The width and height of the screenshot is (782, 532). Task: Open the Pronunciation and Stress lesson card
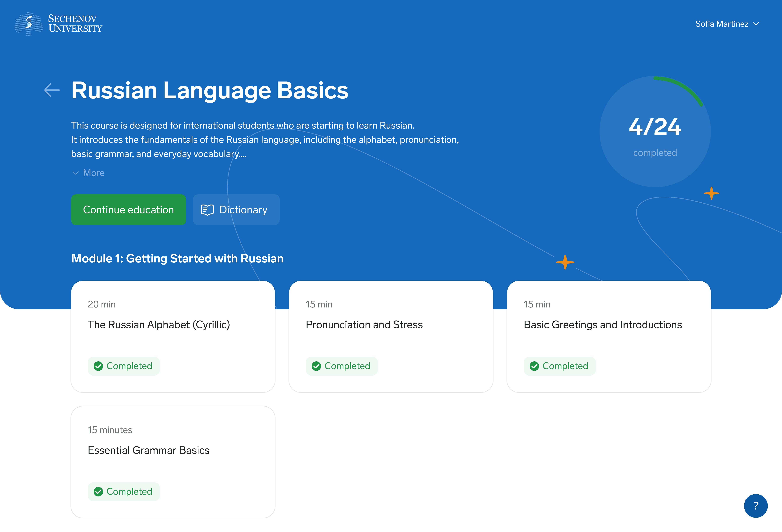pyautogui.click(x=364, y=325)
